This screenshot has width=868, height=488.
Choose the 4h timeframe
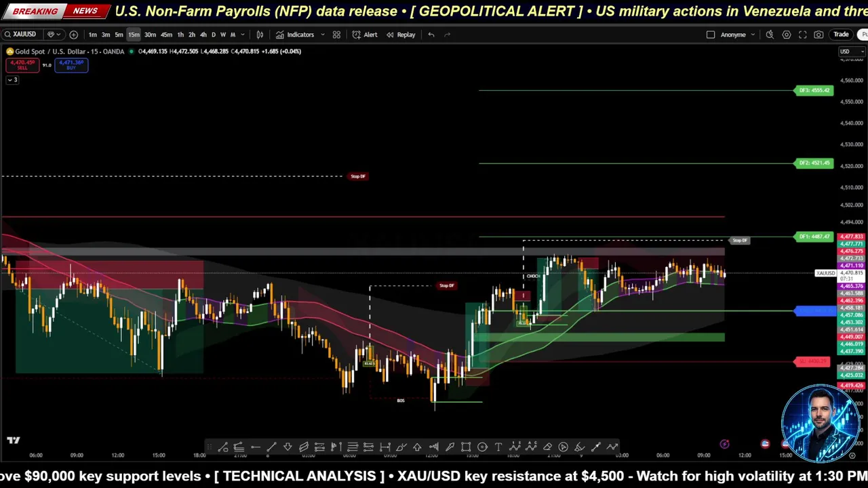(203, 35)
